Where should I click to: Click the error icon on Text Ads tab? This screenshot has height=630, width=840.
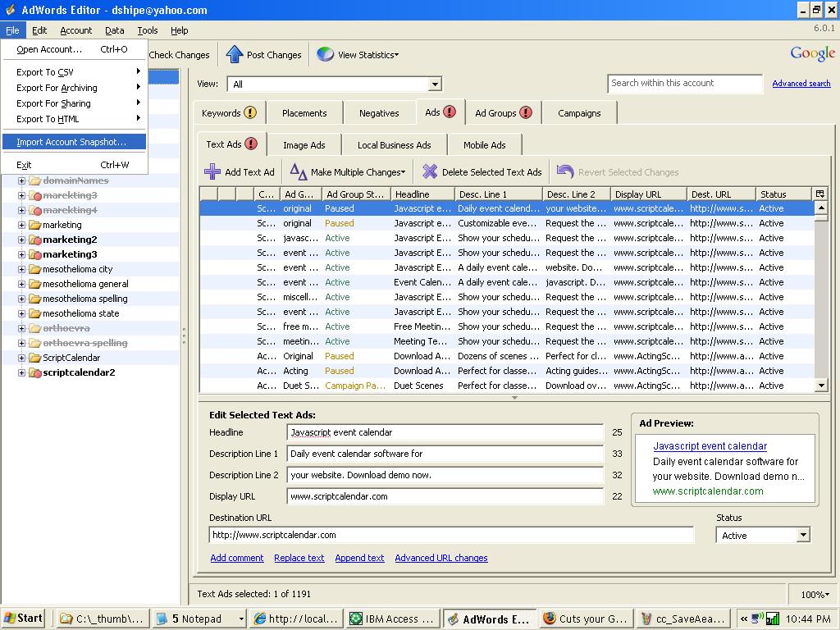point(251,144)
